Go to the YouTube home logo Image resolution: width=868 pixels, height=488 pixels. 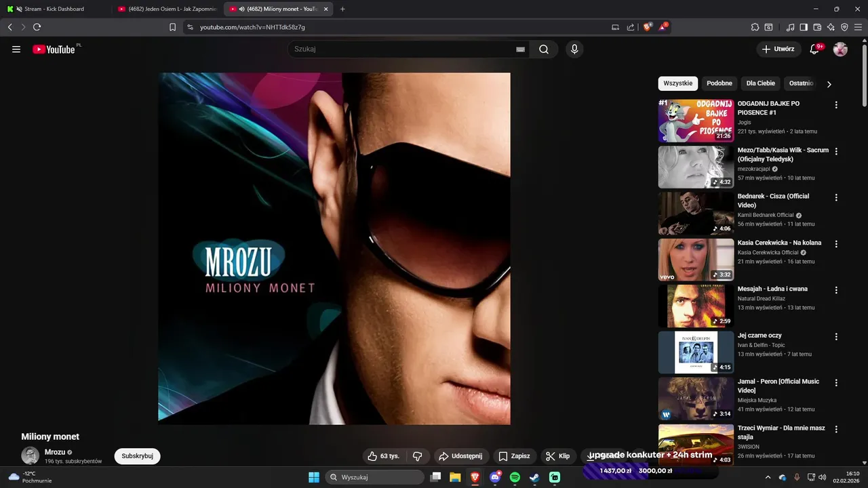54,49
